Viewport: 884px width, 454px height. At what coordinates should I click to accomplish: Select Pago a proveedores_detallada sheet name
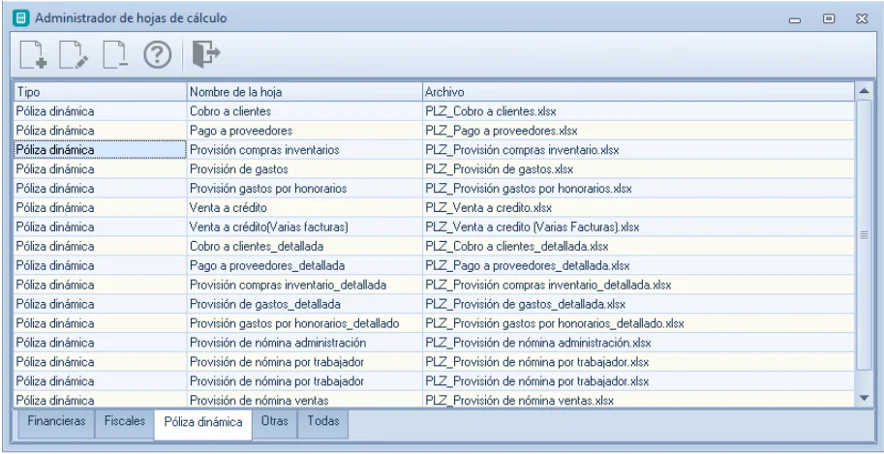tap(267, 266)
